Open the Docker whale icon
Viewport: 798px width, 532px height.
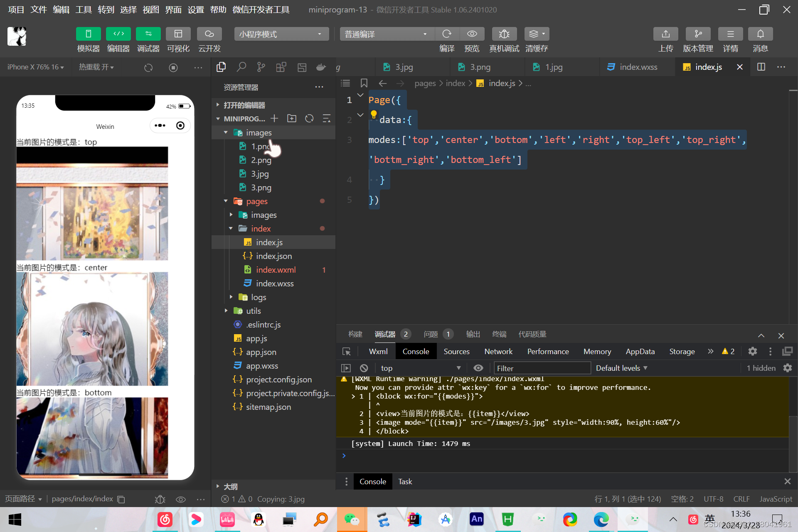321,67
